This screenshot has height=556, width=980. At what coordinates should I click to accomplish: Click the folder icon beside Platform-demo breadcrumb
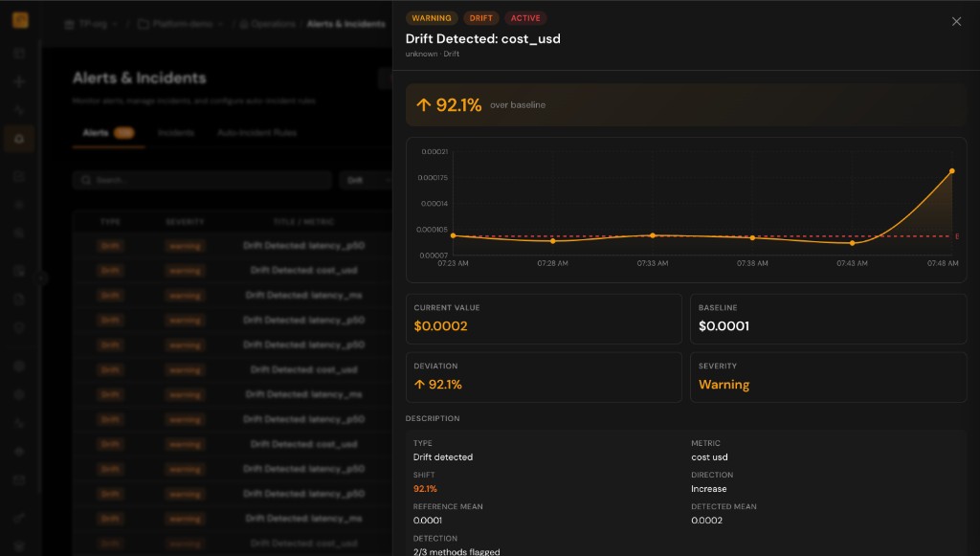(142, 24)
